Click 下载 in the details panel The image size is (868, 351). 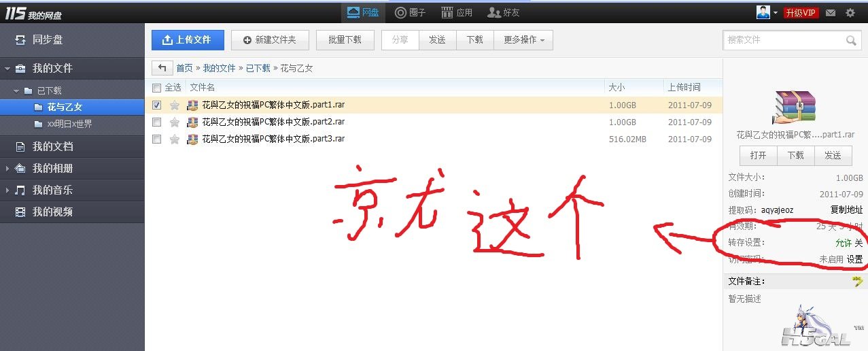coord(796,155)
